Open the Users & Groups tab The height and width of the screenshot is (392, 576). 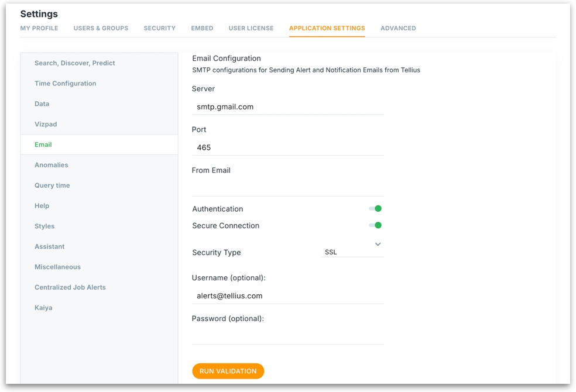point(101,28)
